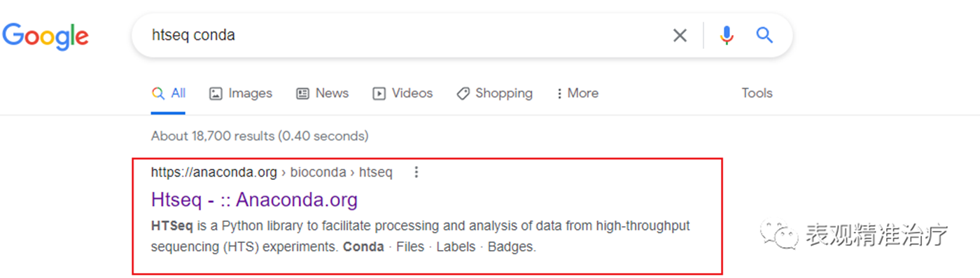Open the Tools options
This screenshot has width=980, height=278.
point(757,93)
